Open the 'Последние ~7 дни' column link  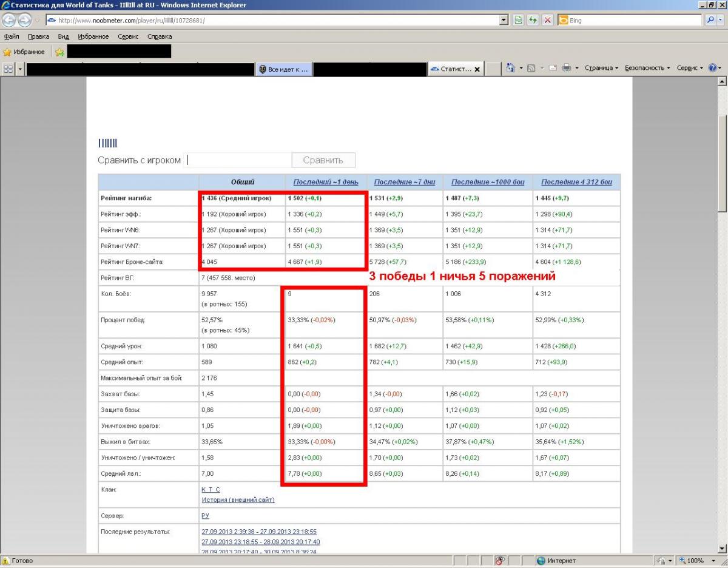[405, 182]
